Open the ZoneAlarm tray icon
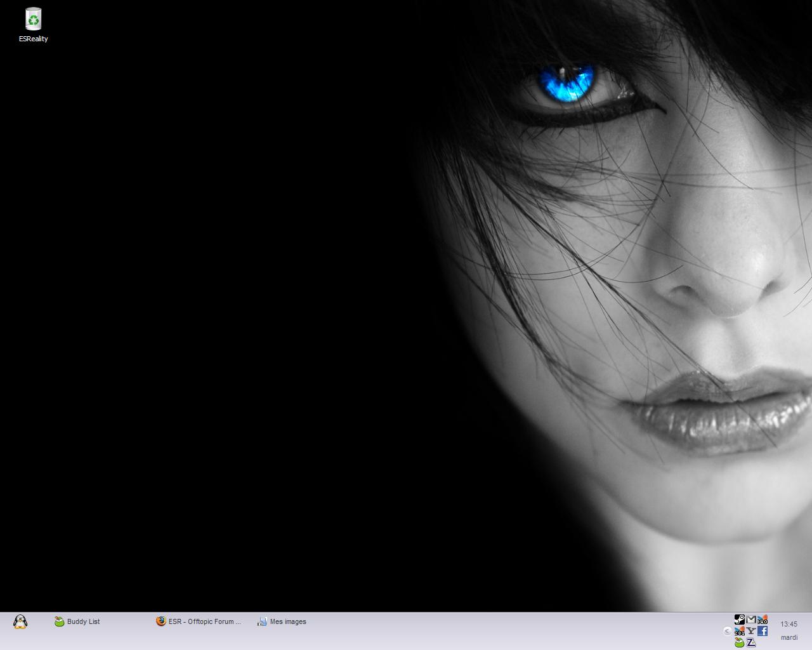 751,642
